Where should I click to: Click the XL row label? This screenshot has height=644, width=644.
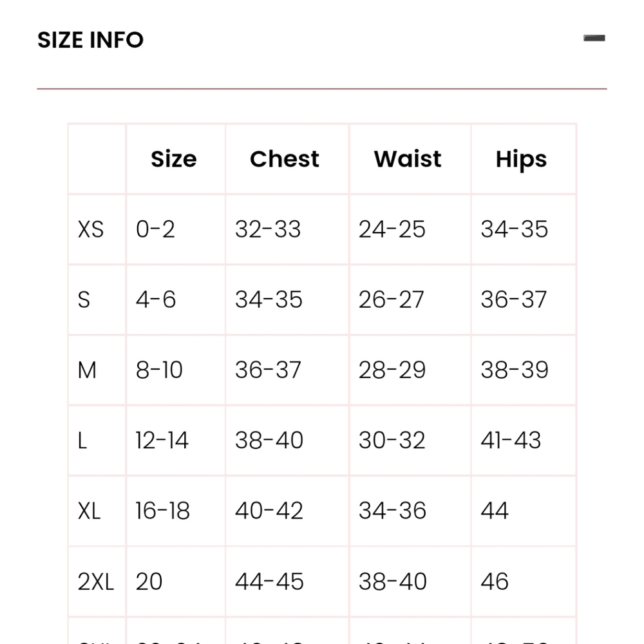[x=89, y=511]
